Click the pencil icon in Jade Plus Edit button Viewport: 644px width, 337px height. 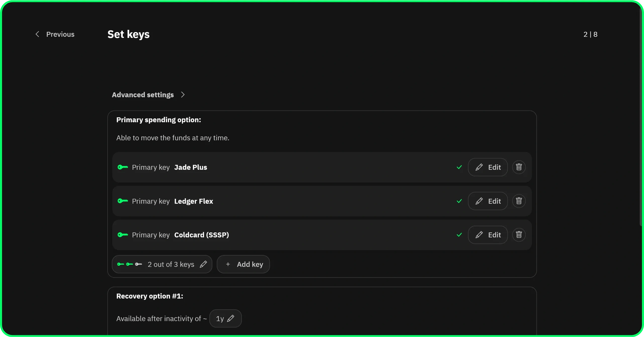tap(479, 167)
